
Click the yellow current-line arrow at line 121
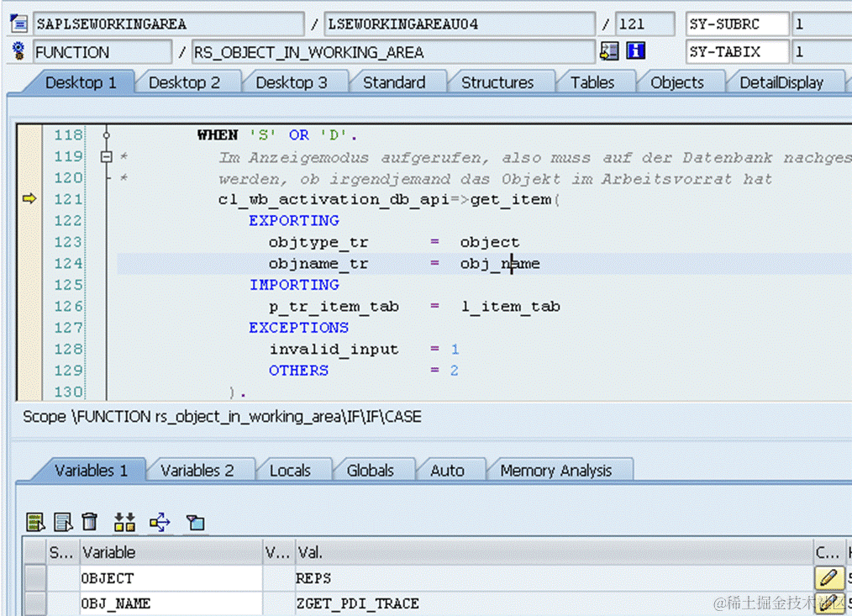[x=29, y=199]
